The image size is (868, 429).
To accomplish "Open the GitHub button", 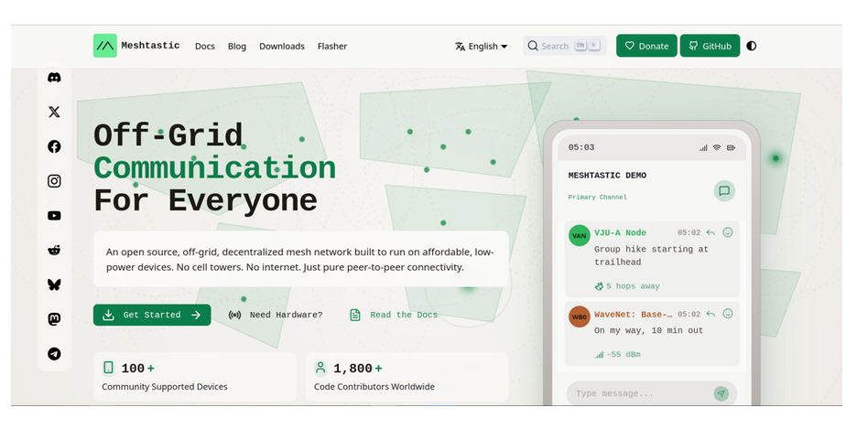I will pos(710,46).
